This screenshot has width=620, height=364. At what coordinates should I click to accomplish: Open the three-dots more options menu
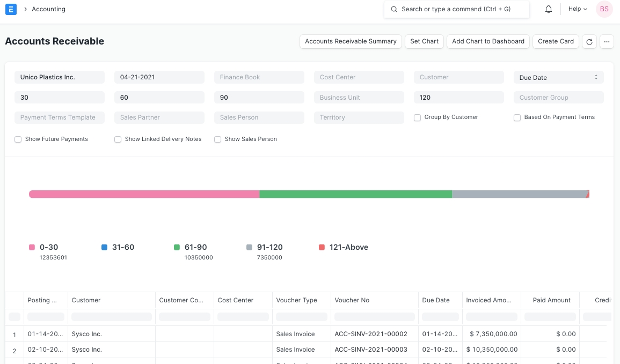coord(607,42)
